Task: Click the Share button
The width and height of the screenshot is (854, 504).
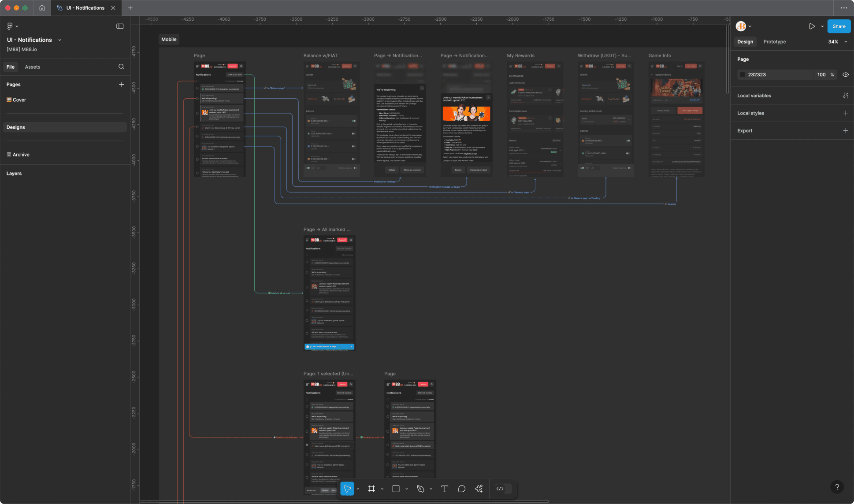Action: 838,26
